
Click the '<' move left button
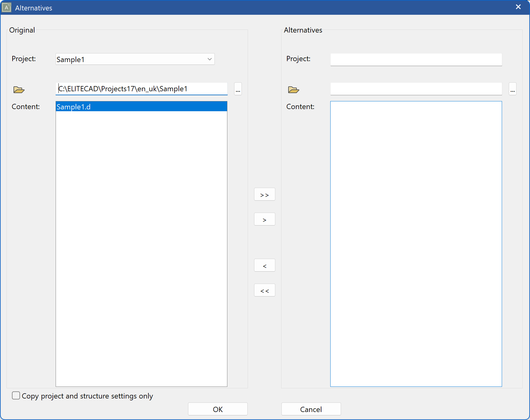click(x=264, y=265)
